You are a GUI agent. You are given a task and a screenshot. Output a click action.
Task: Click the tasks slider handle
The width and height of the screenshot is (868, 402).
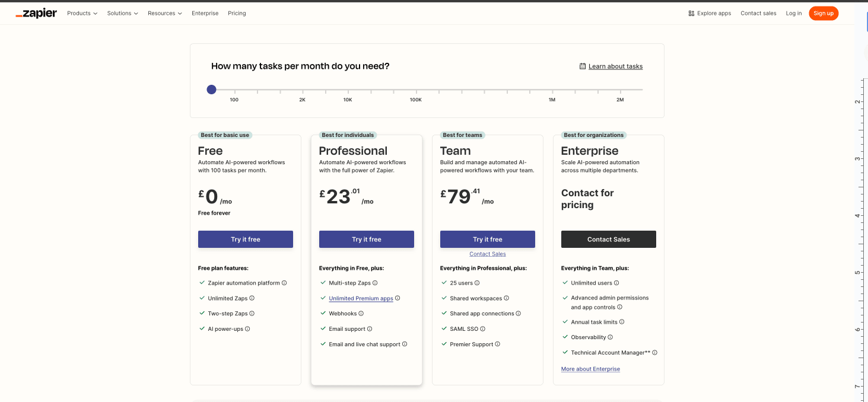(211, 90)
